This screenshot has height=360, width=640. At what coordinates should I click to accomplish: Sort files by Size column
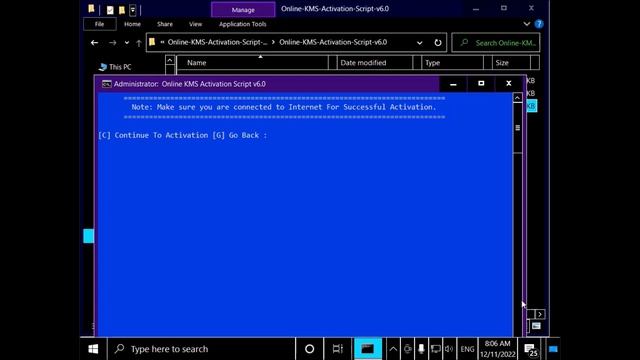[x=511, y=63]
